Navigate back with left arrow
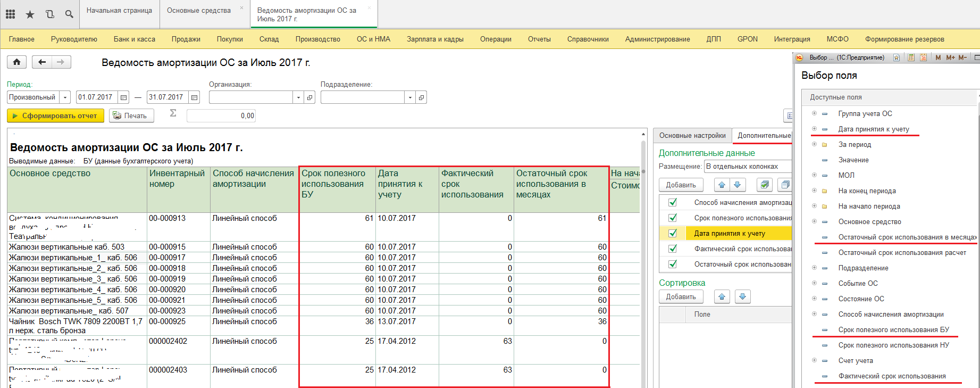 (x=42, y=62)
